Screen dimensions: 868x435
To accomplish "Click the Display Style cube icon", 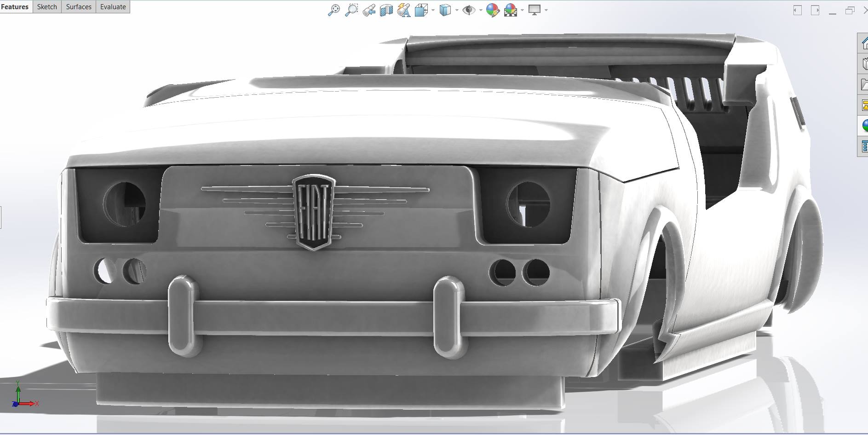I will point(445,10).
